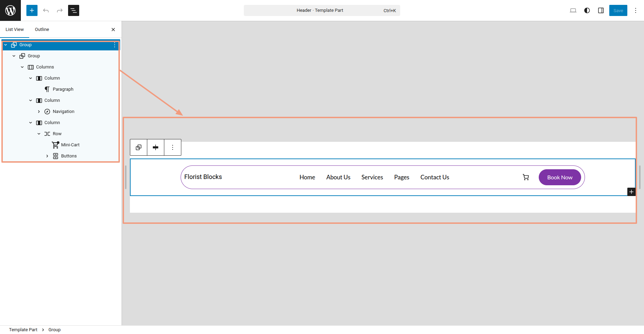Image resolution: width=644 pixels, height=334 pixels.
Task: Click the WordPress logo icon
Action: pos(10,10)
